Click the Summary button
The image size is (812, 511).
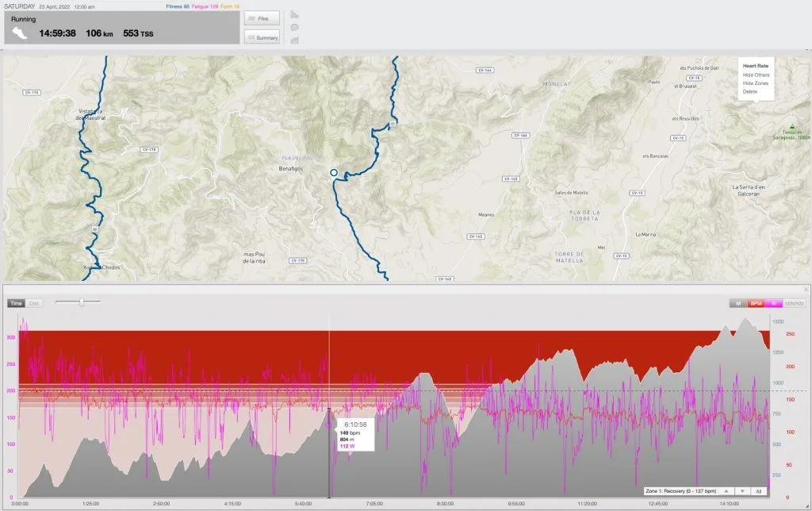pos(262,37)
